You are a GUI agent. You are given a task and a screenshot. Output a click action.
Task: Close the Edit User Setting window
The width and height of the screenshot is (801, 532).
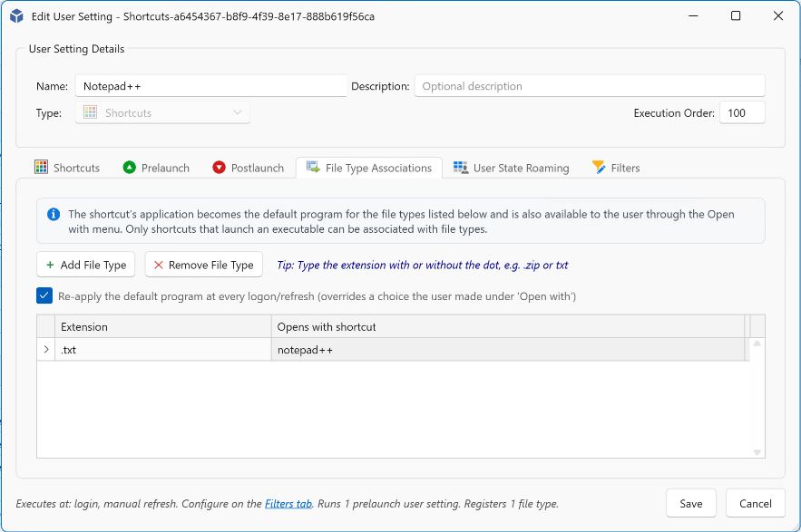(x=778, y=15)
